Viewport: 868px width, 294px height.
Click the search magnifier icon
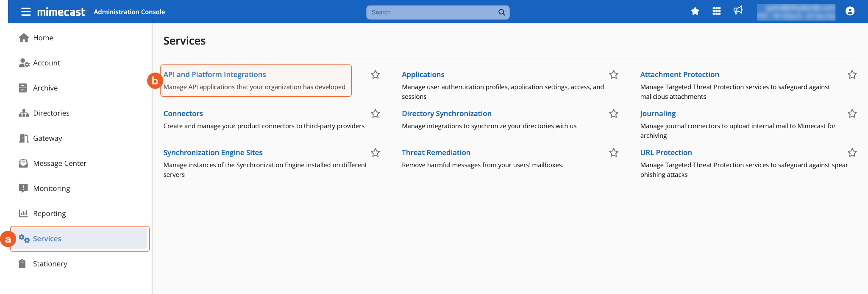click(501, 12)
